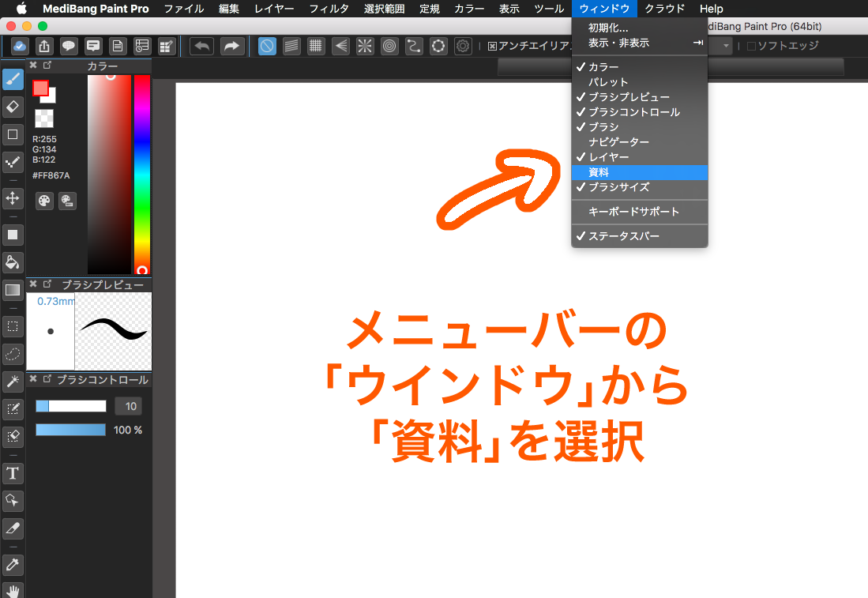868x598 pixels.
Task: Choose 初期化... in the window menu
Action: (x=640, y=28)
